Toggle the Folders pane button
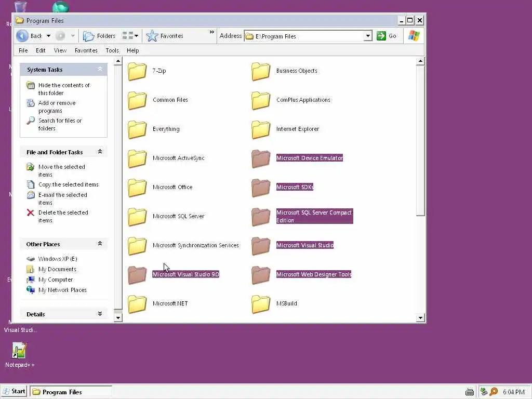This screenshot has height=399, width=532. pos(99,36)
